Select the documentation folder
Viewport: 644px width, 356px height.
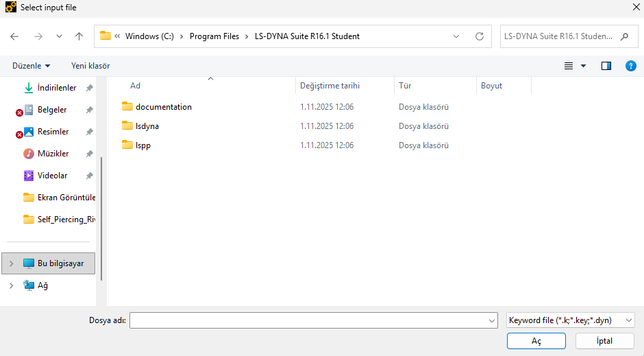[164, 107]
